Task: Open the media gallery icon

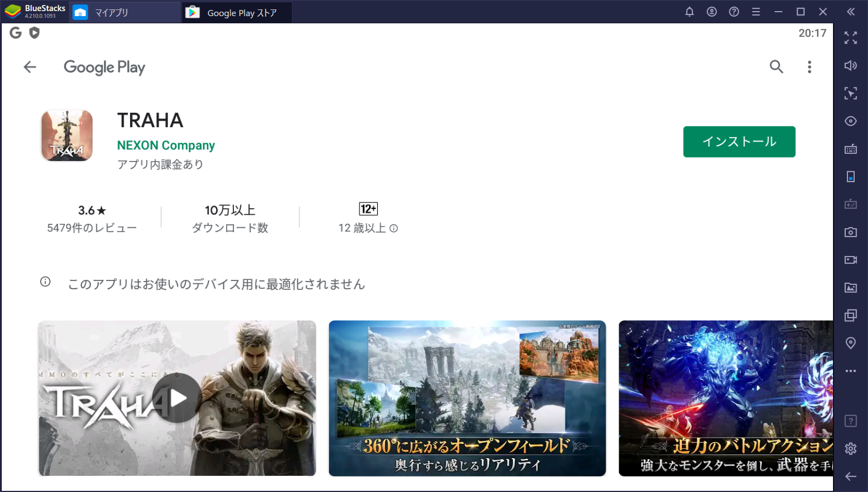Action: click(x=851, y=288)
